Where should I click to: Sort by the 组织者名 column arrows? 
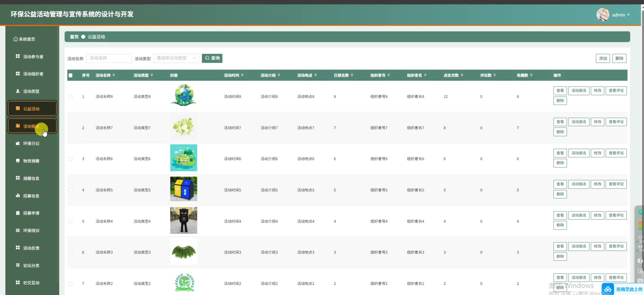click(425, 75)
